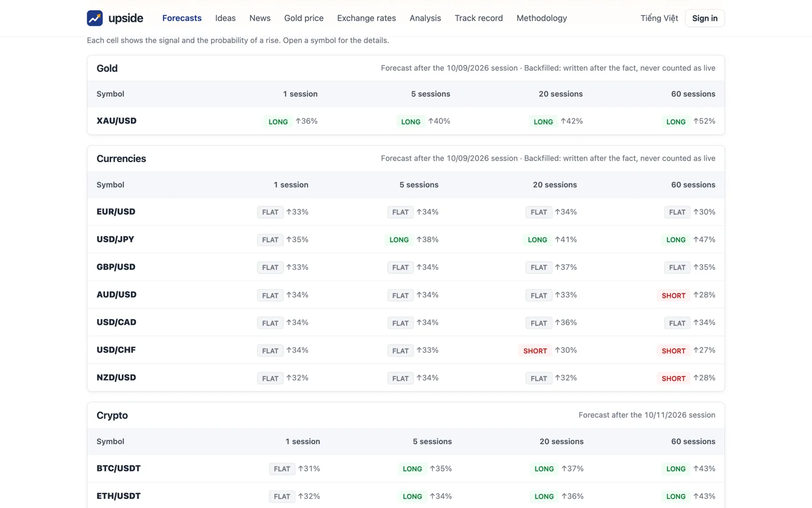Click ETH/USDT 20 sessions LONG badge
Image resolution: width=812 pixels, height=508 pixels.
click(544, 497)
